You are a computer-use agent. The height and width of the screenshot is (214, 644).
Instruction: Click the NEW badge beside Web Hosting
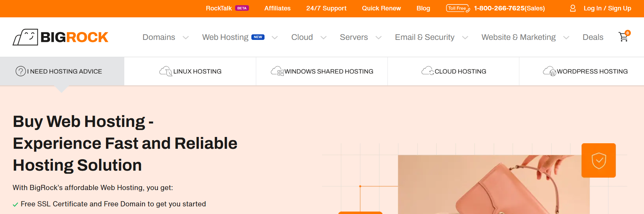(258, 37)
